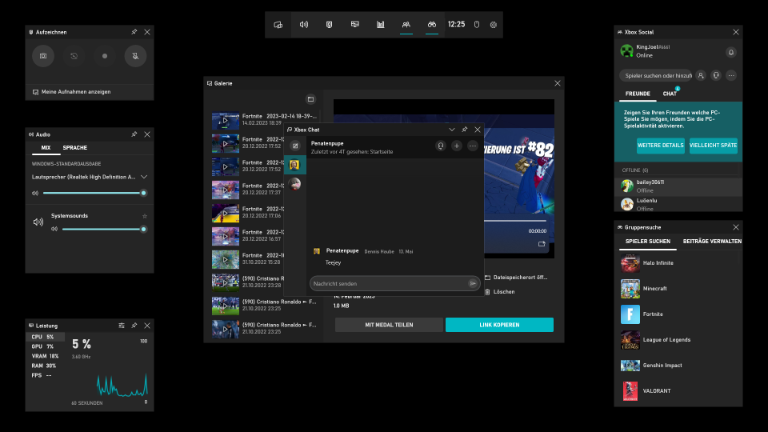Open more options in Xbox Social
Viewport: 768px width, 432px height.
(x=731, y=75)
